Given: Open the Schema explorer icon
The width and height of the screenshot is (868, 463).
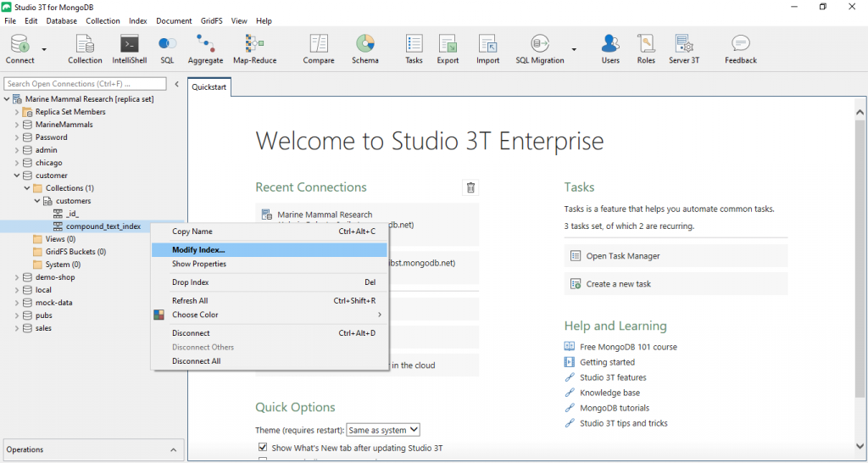Looking at the screenshot, I should [365, 48].
